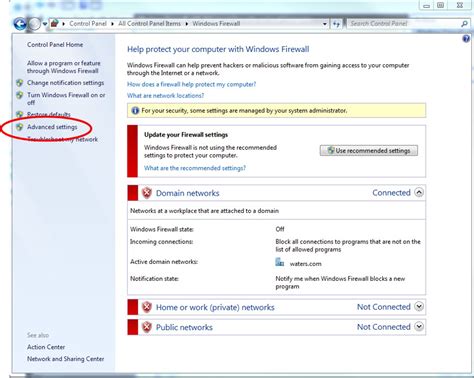Click the waters.com network icon
Image resolution: width=474 pixels, height=378 pixels.
280,262
